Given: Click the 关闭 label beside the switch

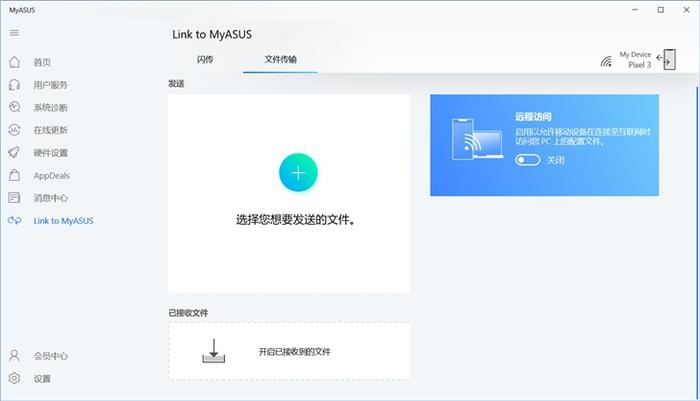Looking at the screenshot, I should coord(556,160).
